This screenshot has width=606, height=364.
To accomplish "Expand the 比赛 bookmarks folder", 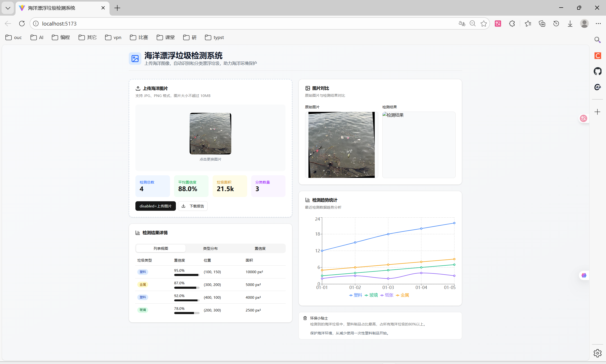I will [x=139, y=37].
